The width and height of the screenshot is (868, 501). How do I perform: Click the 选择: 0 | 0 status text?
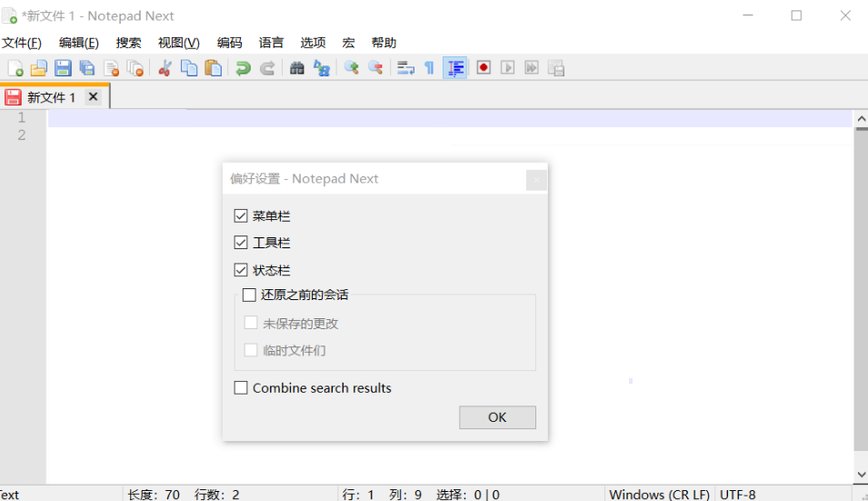coord(468,495)
